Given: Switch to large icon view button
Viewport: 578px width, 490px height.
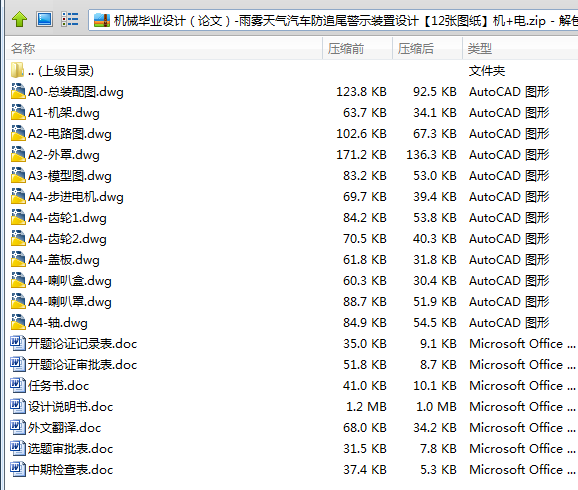Looking at the screenshot, I should tap(44, 19).
